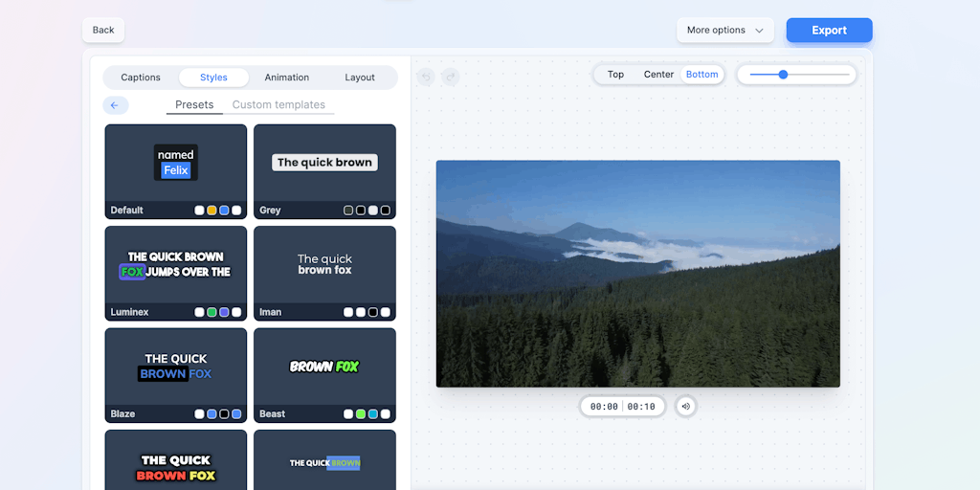
Task: Go back using the blue arrow icon
Action: pos(115,105)
